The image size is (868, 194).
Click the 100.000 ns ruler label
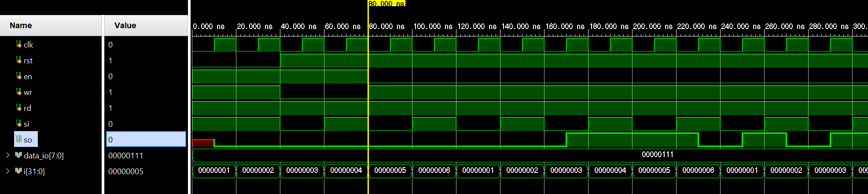[433, 26]
